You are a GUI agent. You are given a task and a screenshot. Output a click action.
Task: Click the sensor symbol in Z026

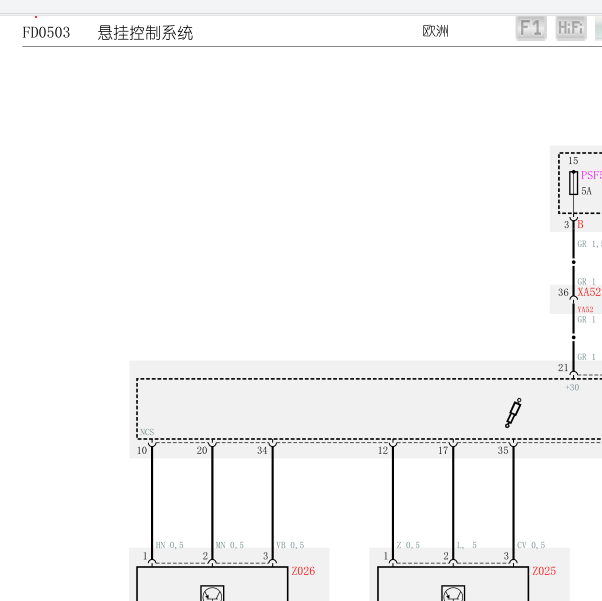(x=212, y=593)
